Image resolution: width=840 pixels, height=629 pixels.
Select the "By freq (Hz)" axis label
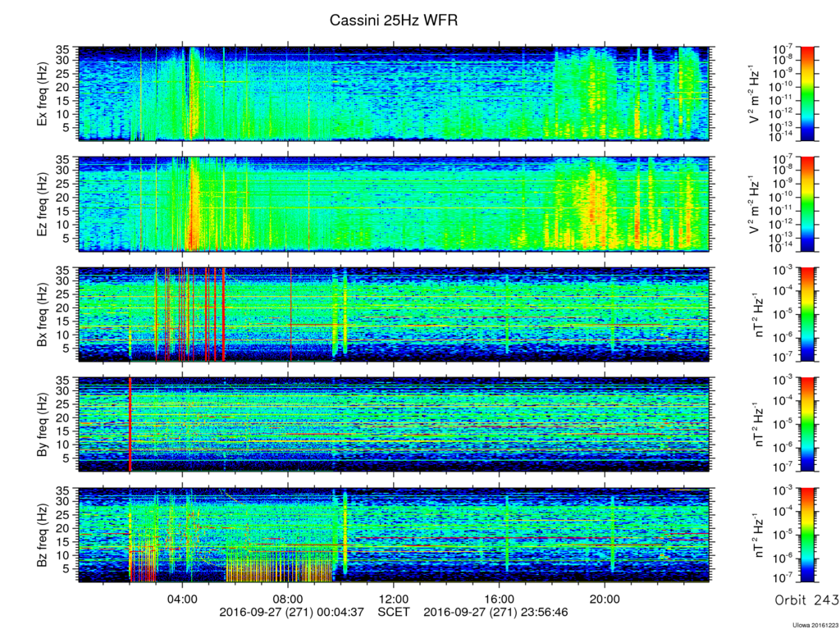43,425
